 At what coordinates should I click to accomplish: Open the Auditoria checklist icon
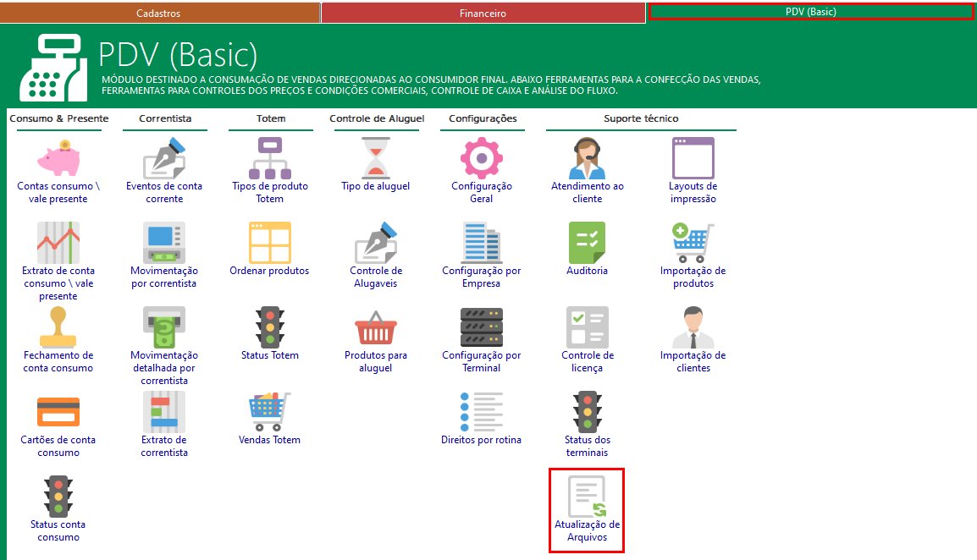(x=587, y=243)
